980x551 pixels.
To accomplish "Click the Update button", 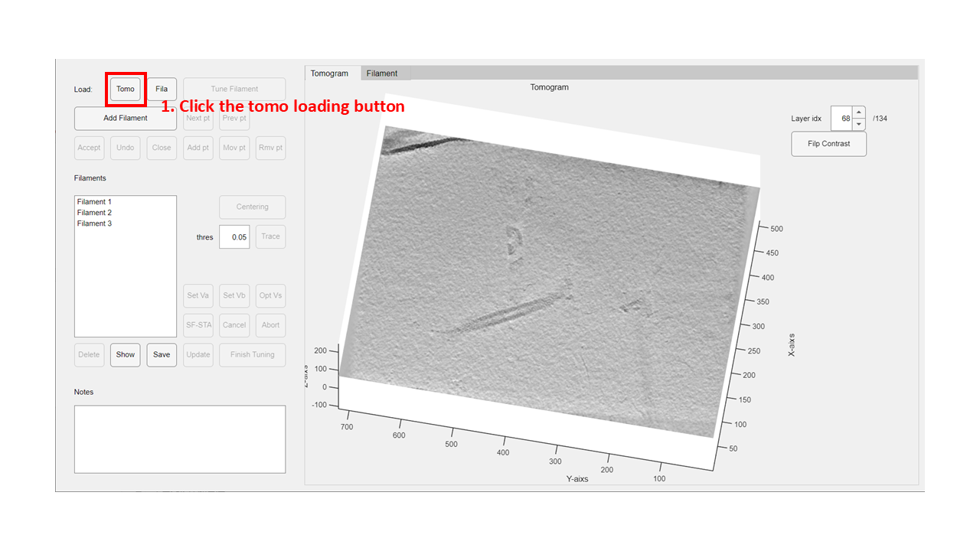I will click(198, 354).
